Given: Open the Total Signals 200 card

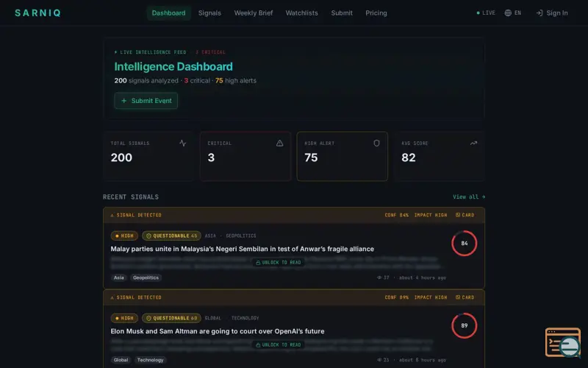Looking at the screenshot, I should coord(148,156).
